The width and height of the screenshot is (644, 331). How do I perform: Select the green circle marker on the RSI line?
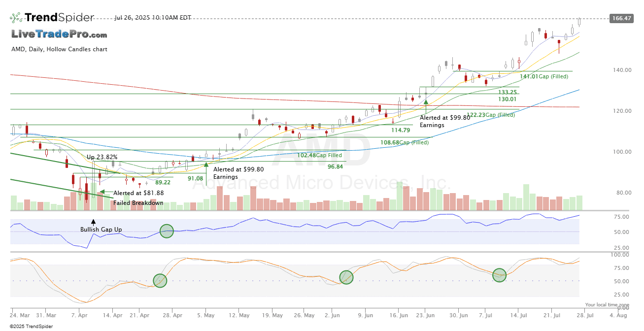point(167,231)
